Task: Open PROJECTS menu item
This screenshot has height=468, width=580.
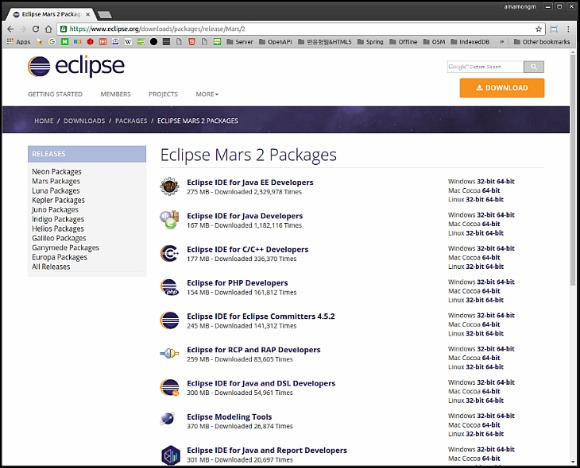Action: coord(163,94)
